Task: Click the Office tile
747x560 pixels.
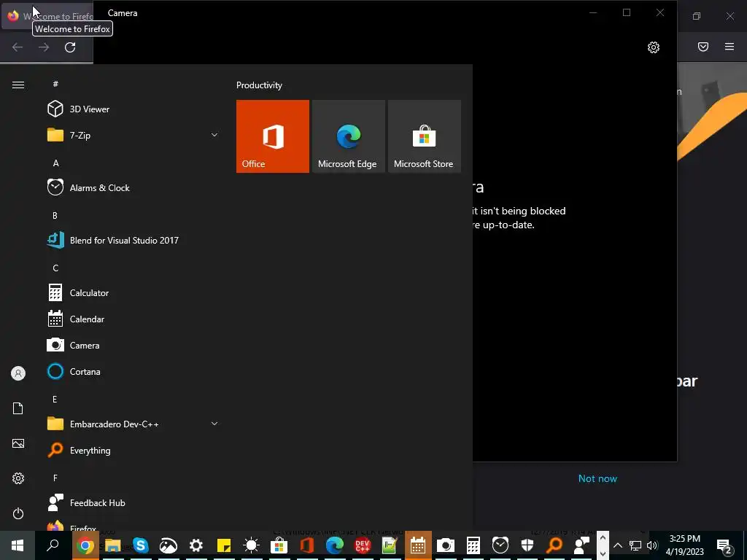Action: [x=273, y=136]
